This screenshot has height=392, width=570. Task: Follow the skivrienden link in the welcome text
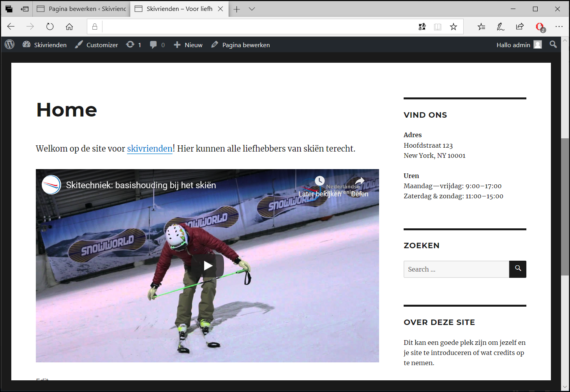pos(150,148)
